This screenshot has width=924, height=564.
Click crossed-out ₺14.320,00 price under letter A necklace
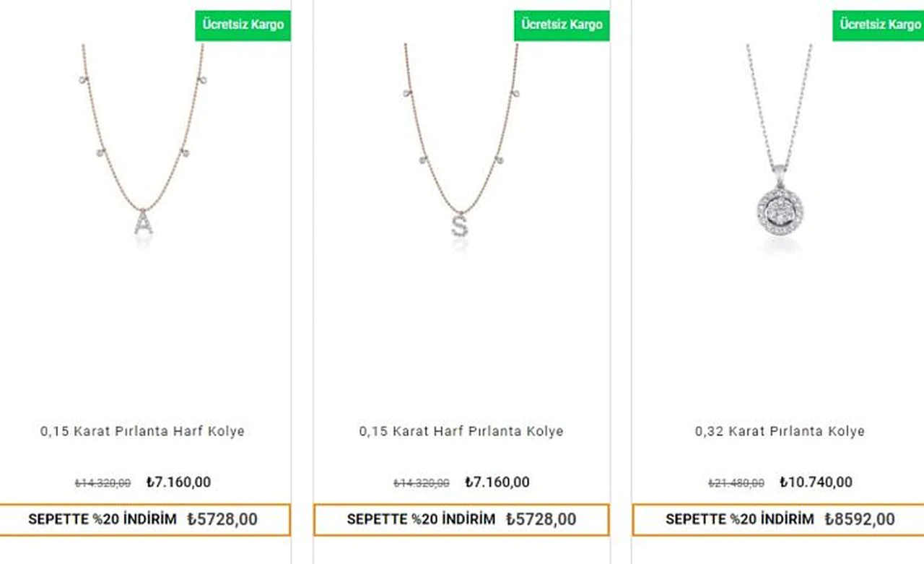coord(103,483)
